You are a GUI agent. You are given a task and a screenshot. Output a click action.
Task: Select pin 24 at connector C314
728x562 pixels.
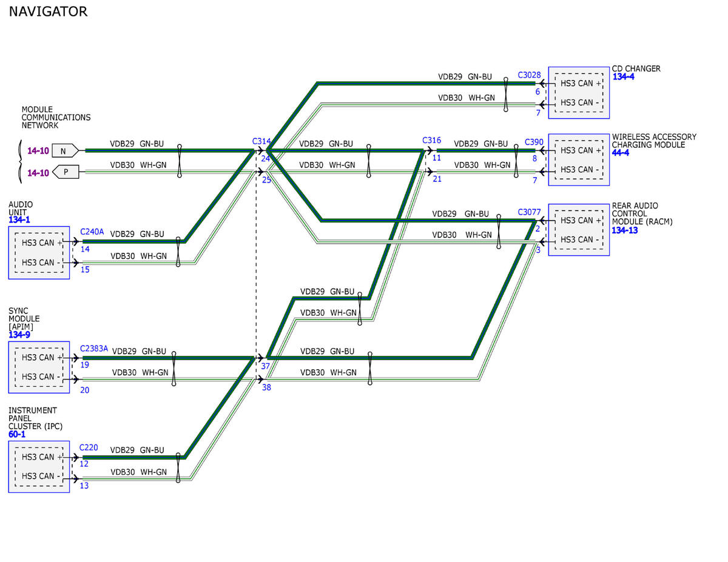266,159
